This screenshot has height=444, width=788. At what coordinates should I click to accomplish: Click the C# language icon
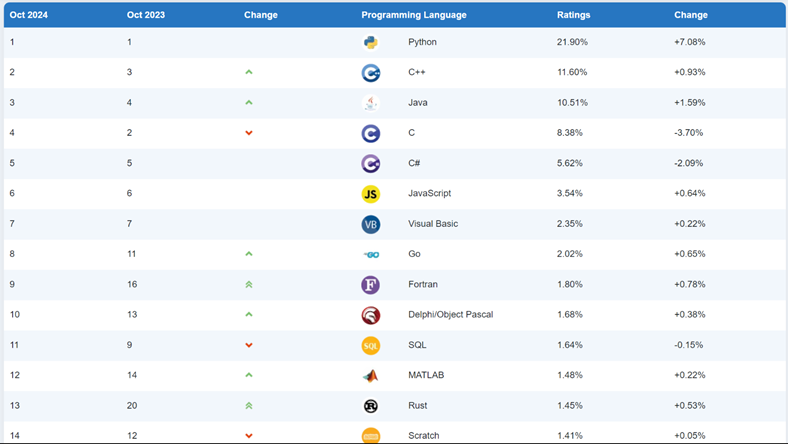click(x=370, y=164)
